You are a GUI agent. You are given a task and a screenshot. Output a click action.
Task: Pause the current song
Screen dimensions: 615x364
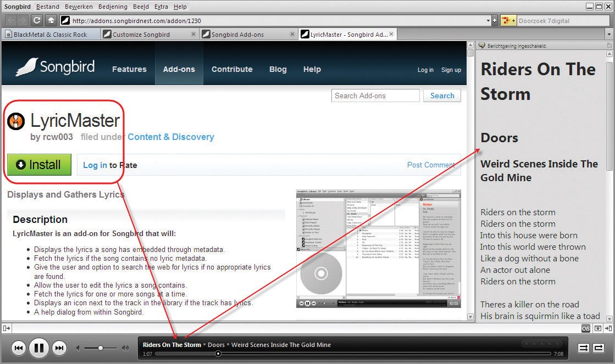(39, 348)
